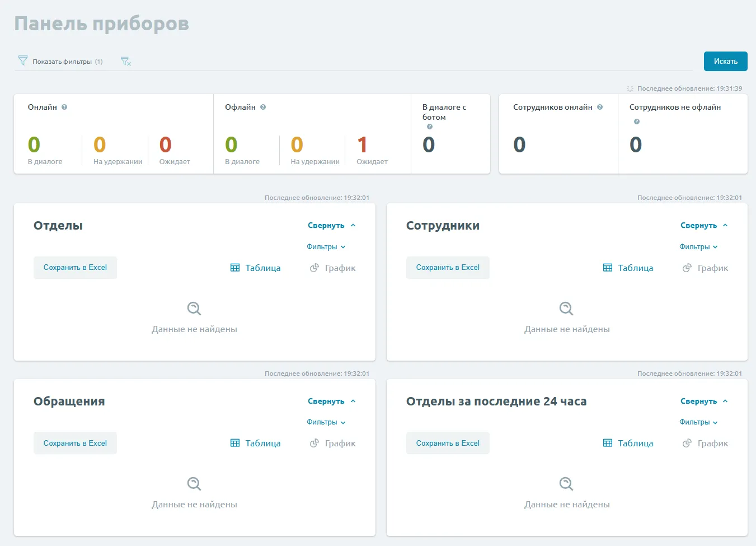
Task: Expand Фильтры dropdown in Сотрудники panel
Action: point(698,247)
